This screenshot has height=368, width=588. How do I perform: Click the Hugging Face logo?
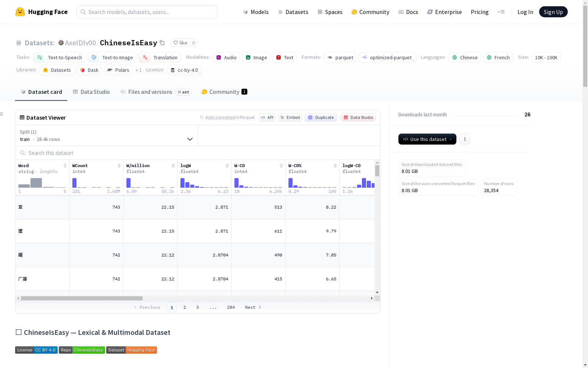(x=42, y=12)
